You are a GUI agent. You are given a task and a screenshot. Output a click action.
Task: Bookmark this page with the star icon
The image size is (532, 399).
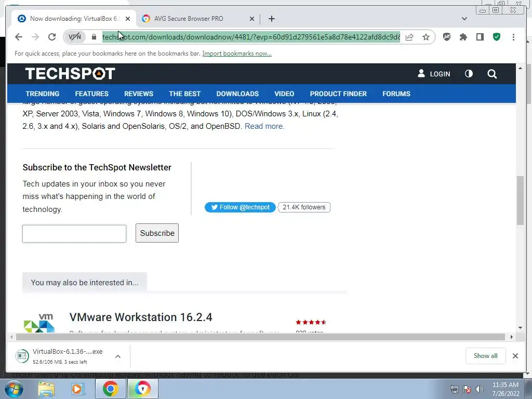[426, 37]
